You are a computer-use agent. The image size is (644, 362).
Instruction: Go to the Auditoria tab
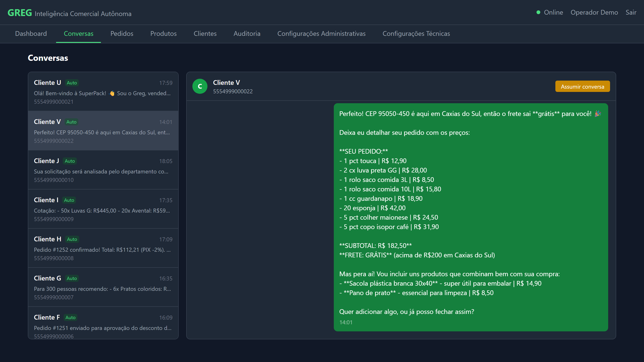click(247, 33)
